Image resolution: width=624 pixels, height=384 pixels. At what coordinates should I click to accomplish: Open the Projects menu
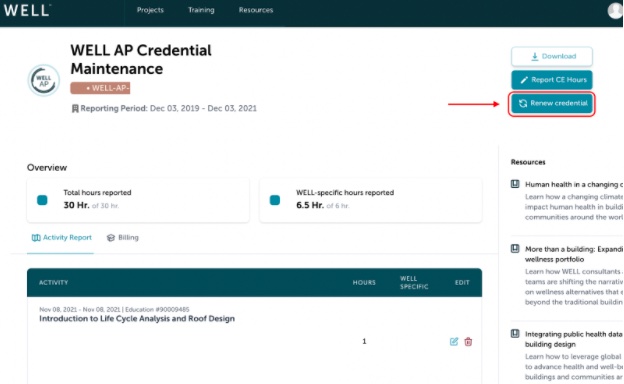pyautogui.click(x=150, y=10)
